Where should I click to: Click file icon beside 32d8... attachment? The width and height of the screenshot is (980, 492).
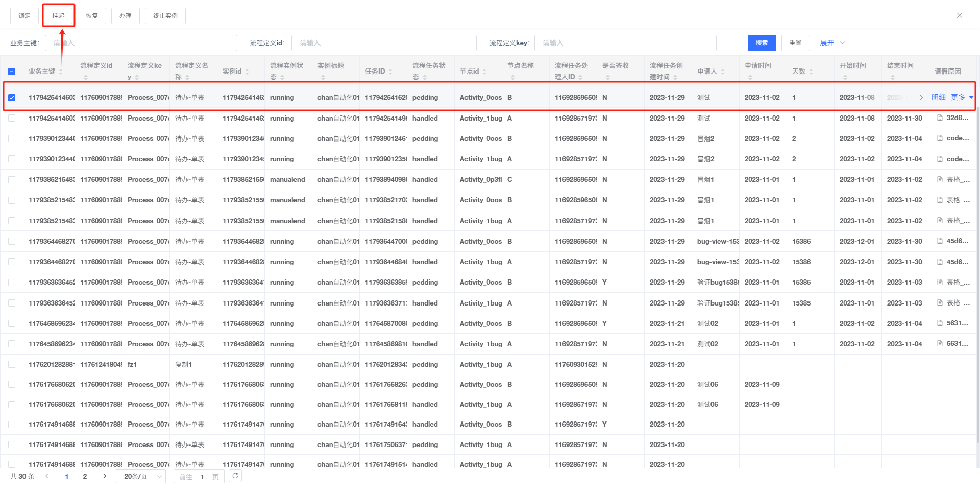click(940, 118)
